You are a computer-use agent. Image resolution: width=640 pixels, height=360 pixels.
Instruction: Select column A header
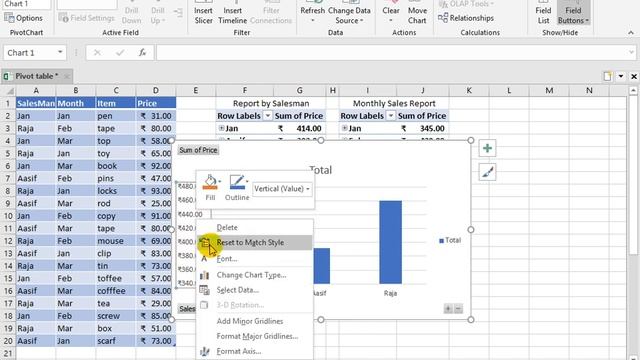tap(36, 91)
